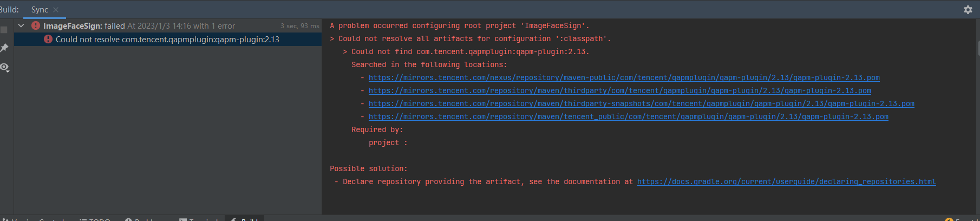Select the ImageFaceSign failed tree row
The image size is (980, 221).
[168, 25]
